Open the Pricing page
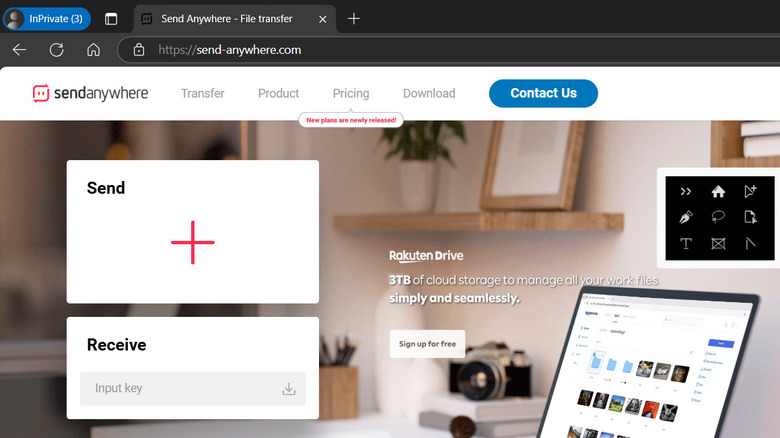 (x=351, y=93)
